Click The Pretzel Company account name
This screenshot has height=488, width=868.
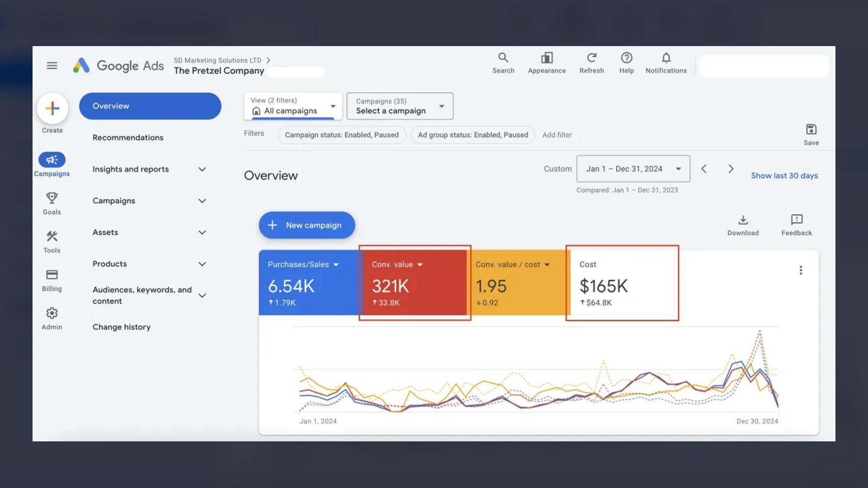tap(219, 71)
